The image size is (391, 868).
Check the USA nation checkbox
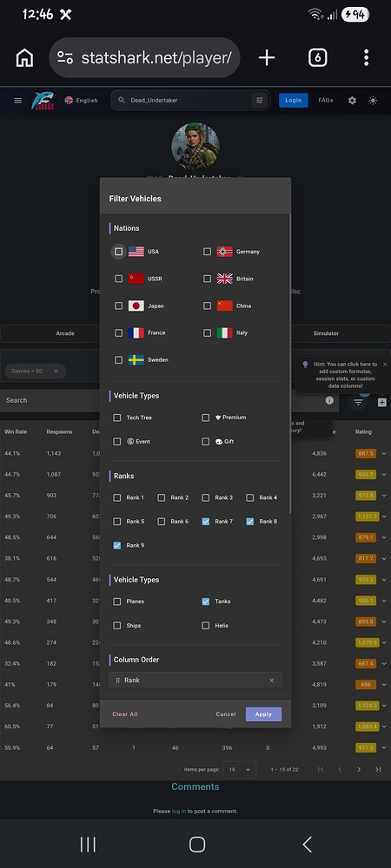click(x=118, y=252)
